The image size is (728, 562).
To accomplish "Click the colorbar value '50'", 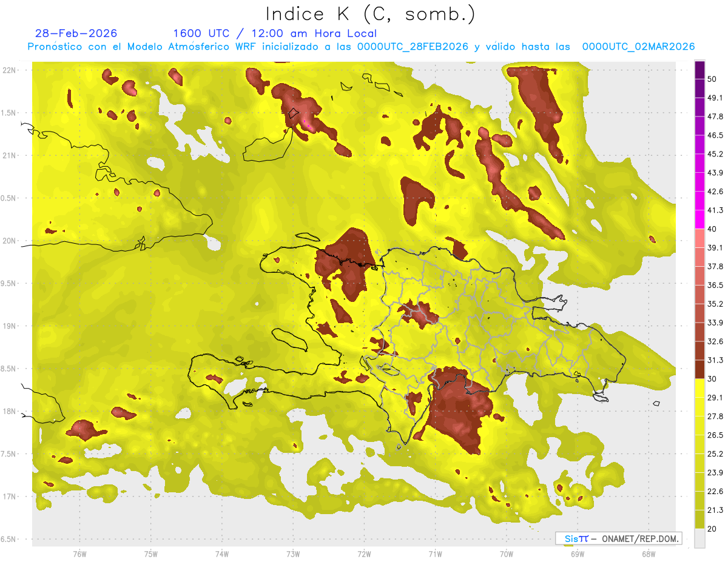I will (x=712, y=79).
